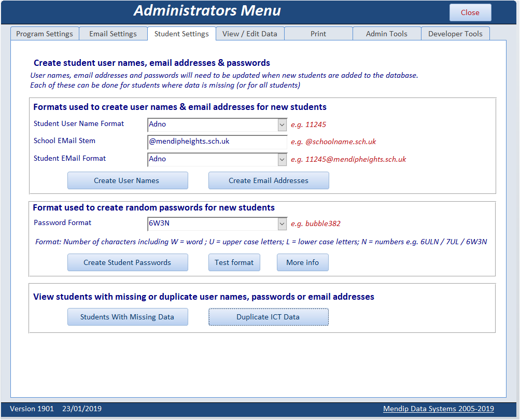Close the Administrators Menu

pos(470,12)
